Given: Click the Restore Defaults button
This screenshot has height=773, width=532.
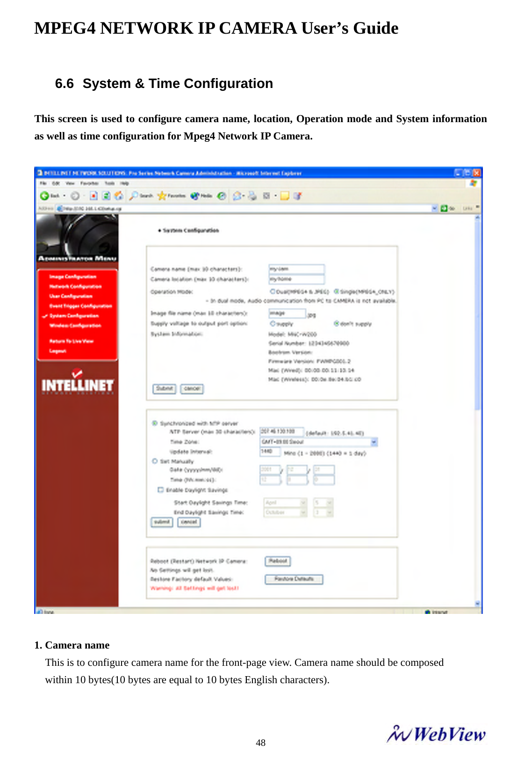Looking at the screenshot, I should click(294, 579).
